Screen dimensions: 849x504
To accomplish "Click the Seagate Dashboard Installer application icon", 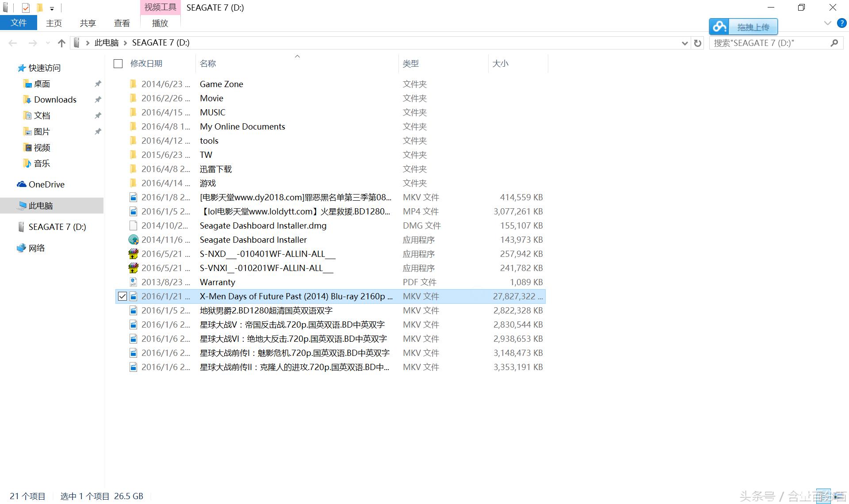I will (x=133, y=240).
